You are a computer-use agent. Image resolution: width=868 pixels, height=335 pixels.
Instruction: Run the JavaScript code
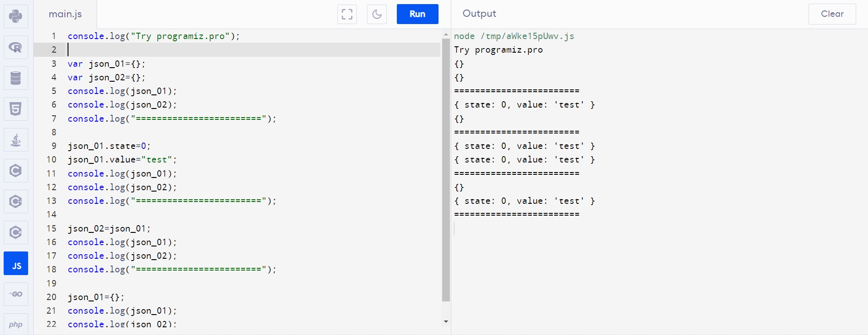point(418,14)
